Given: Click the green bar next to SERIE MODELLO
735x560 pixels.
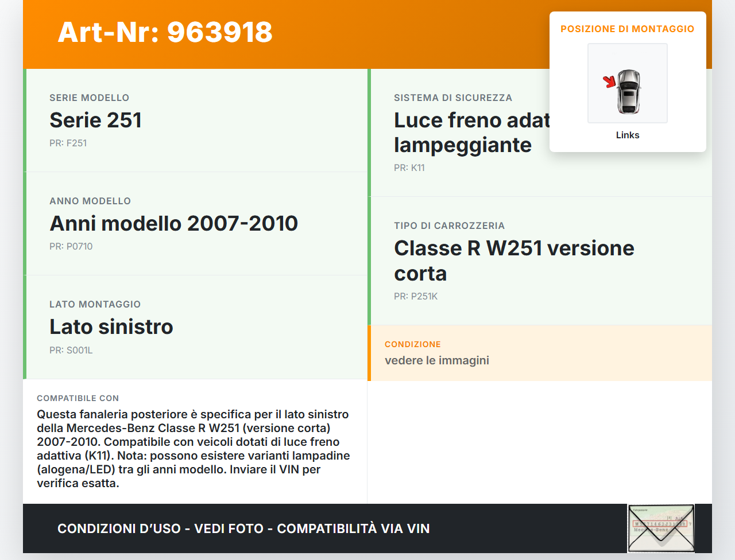Looking at the screenshot, I should coord(24,120).
